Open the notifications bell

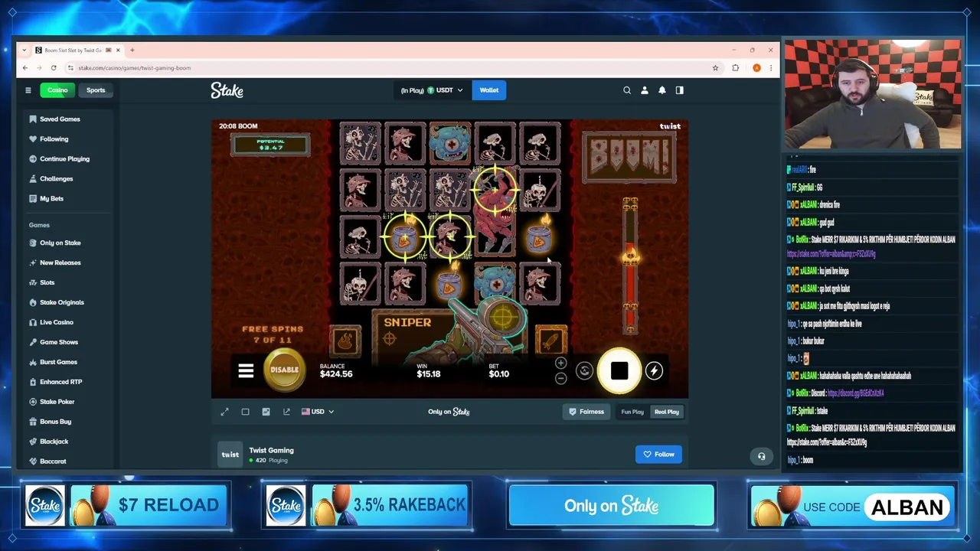point(662,90)
